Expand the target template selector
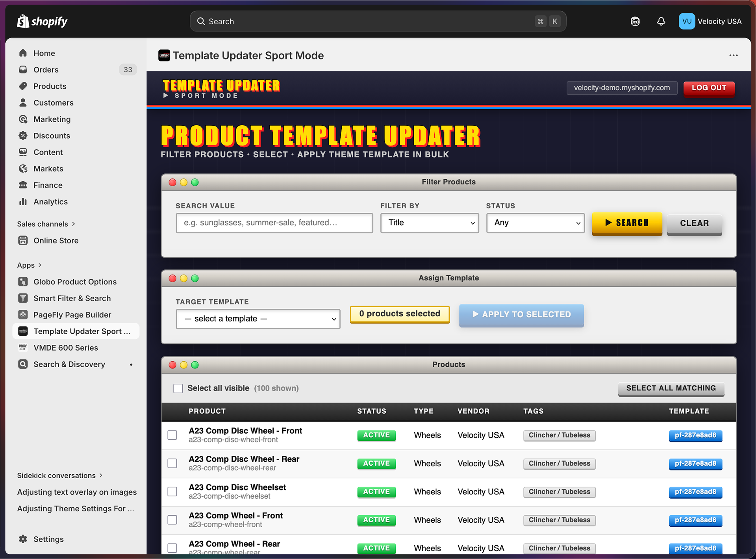Viewport: 756px width, 559px height. pos(258,319)
